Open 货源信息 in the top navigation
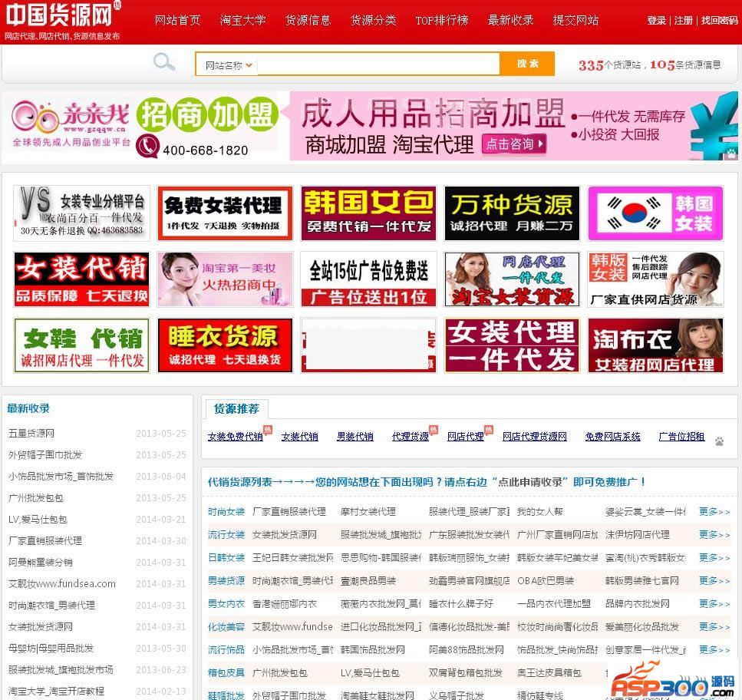742x700 pixels. pyautogui.click(x=308, y=21)
